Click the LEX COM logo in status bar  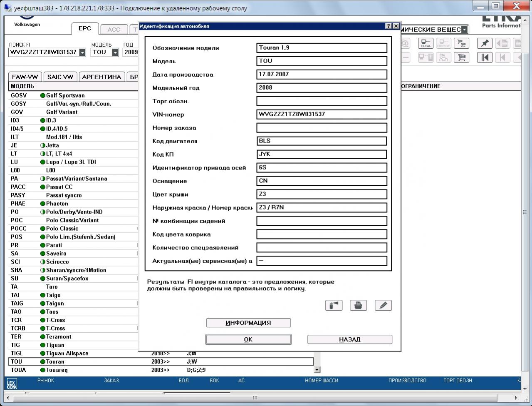[x=12, y=384]
